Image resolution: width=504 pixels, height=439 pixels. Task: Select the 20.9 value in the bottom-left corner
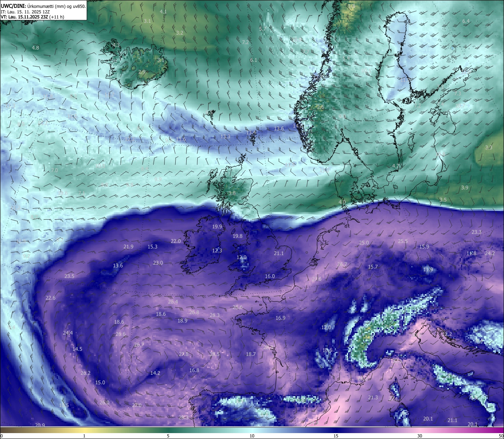pos(40,425)
